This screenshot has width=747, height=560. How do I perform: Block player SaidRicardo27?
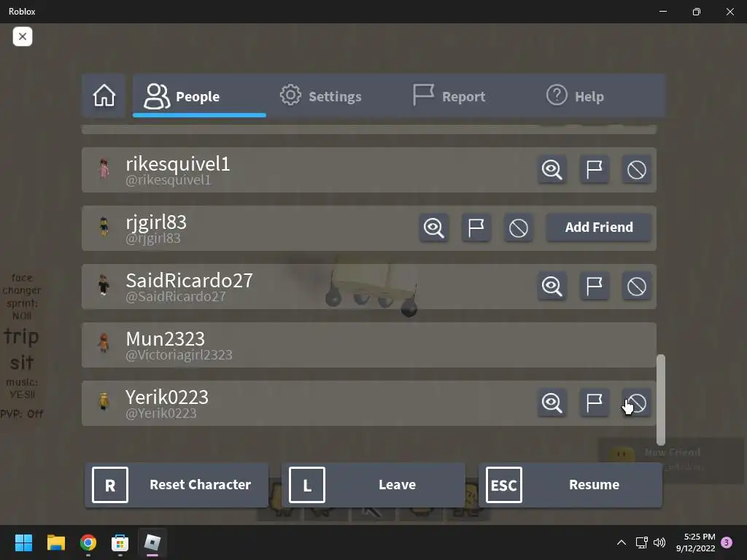[636, 286]
